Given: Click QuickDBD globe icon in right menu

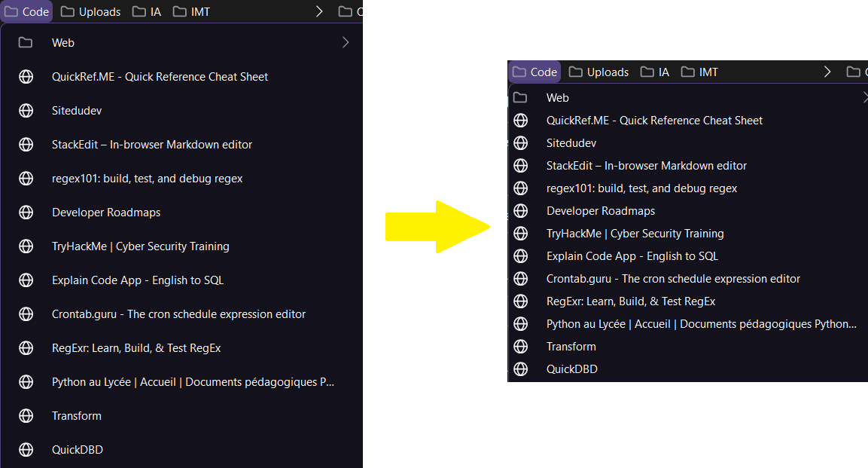Looking at the screenshot, I should point(520,369).
